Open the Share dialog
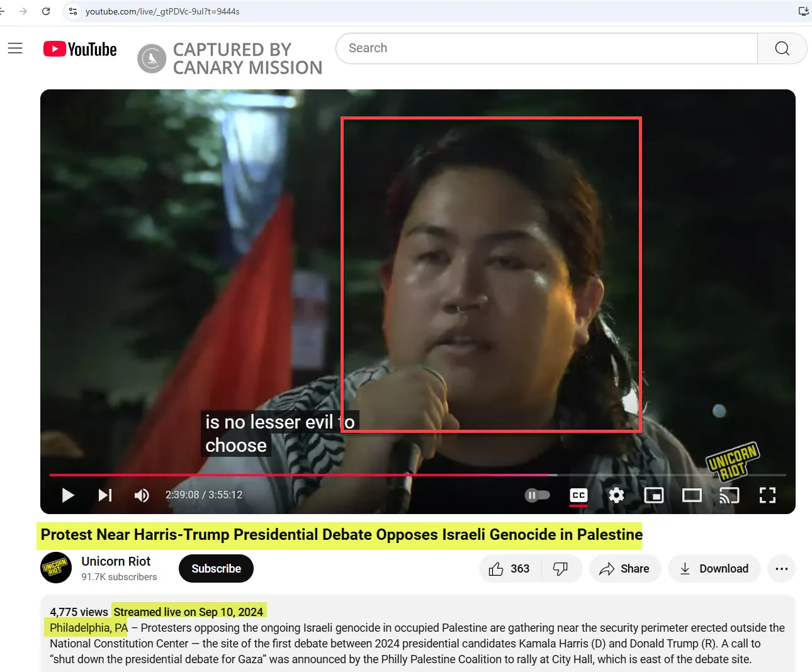Image resolution: width=812 pixels, height=672 pixels. pos(624,569)
